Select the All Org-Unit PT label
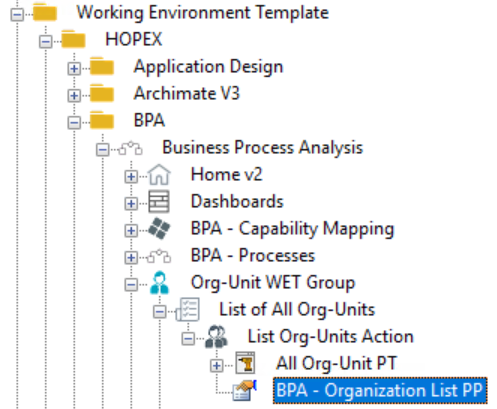Image resolution: width=497 pixels, height=409 pixels. (x=336, y=363)
